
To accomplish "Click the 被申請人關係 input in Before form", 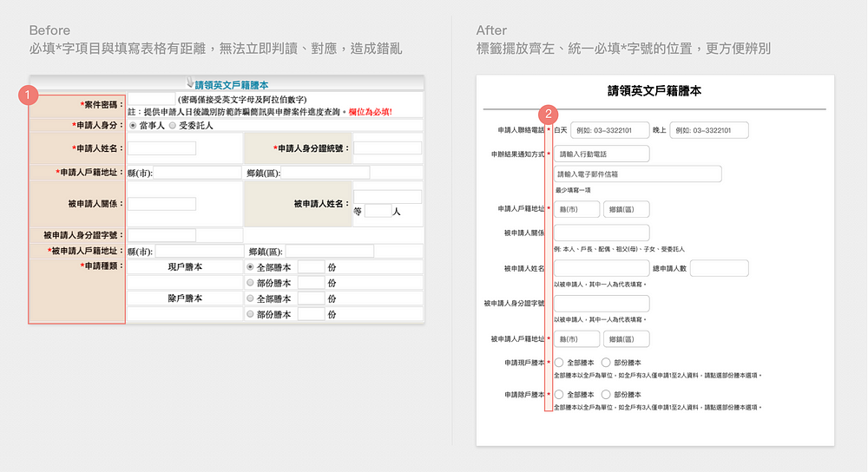I will tap(161, 204).
